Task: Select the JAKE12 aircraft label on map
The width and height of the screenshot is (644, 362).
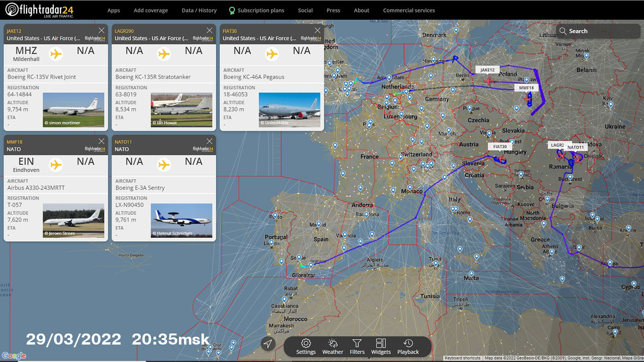Action: tap(487, 70)
